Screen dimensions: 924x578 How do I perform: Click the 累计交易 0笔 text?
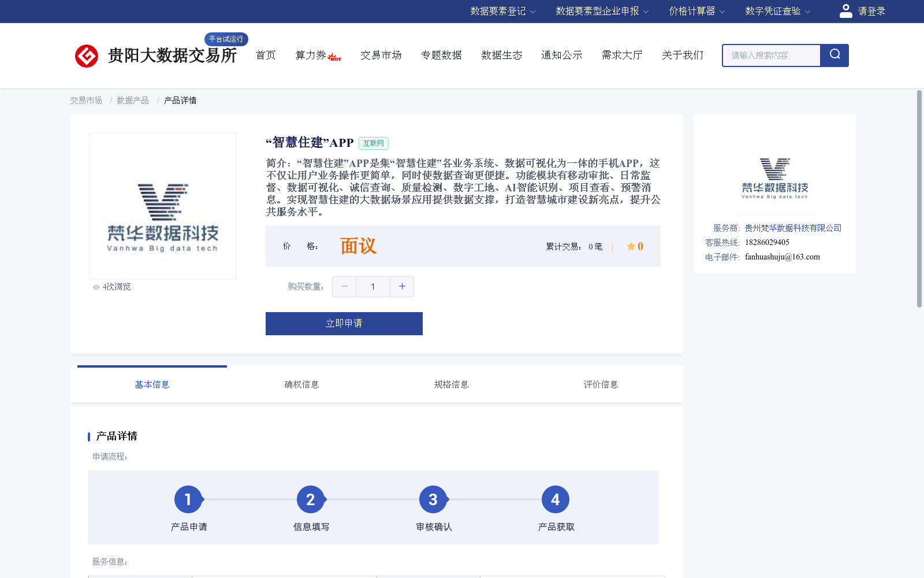coord(574,247)
